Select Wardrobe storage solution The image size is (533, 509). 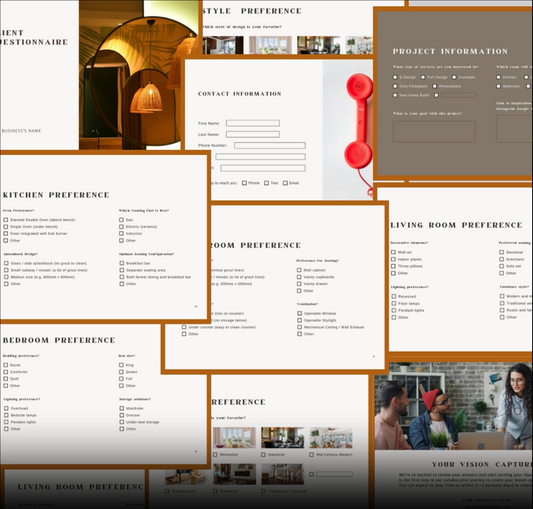pos(122,408)
